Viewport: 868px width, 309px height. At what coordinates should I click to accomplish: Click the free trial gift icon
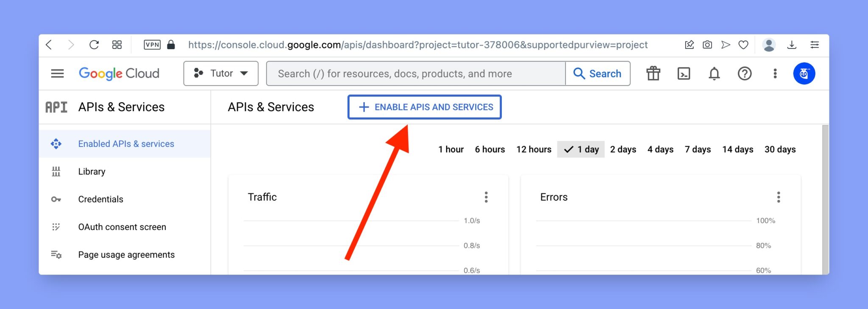coord(653,73)
